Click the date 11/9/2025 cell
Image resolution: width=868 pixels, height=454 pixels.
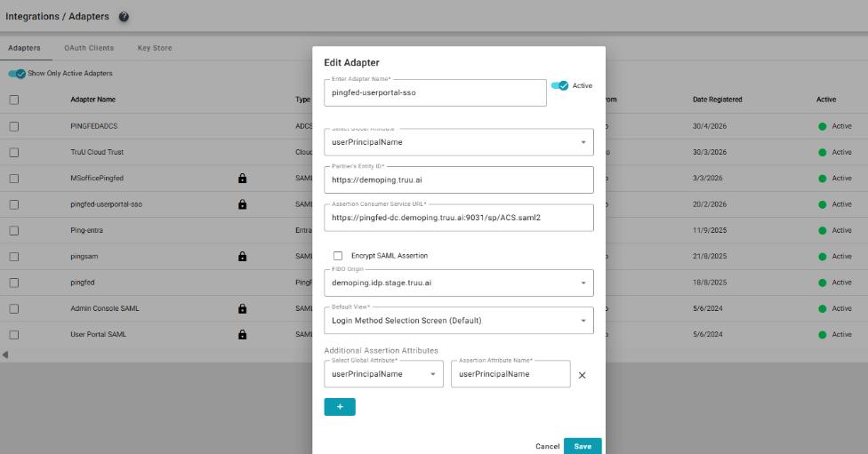pyautogui.click(x=710, y=230)
